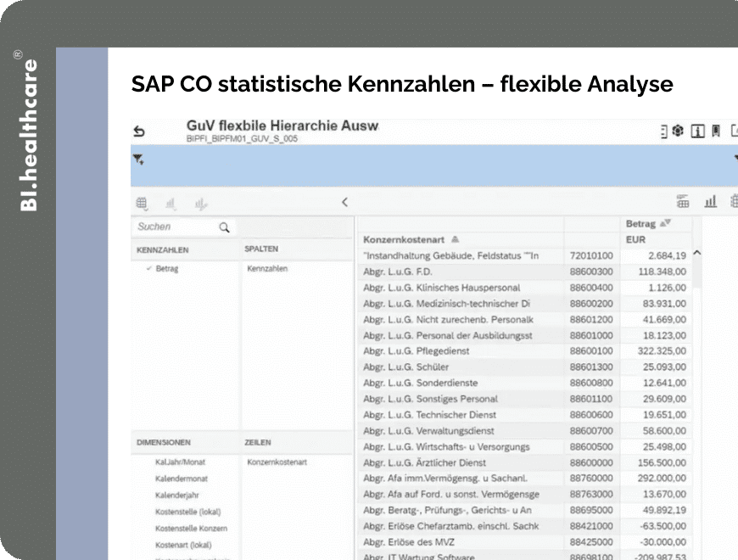Select Kennzahlen item under SPALTEN
This screenshot has height=560, width=738.
tap(267, 269)
